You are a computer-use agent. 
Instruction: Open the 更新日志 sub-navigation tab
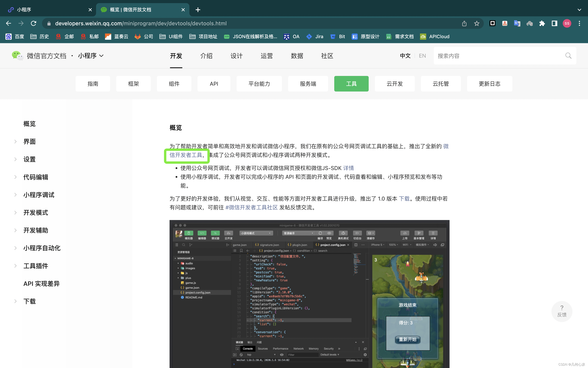point(490,84)
